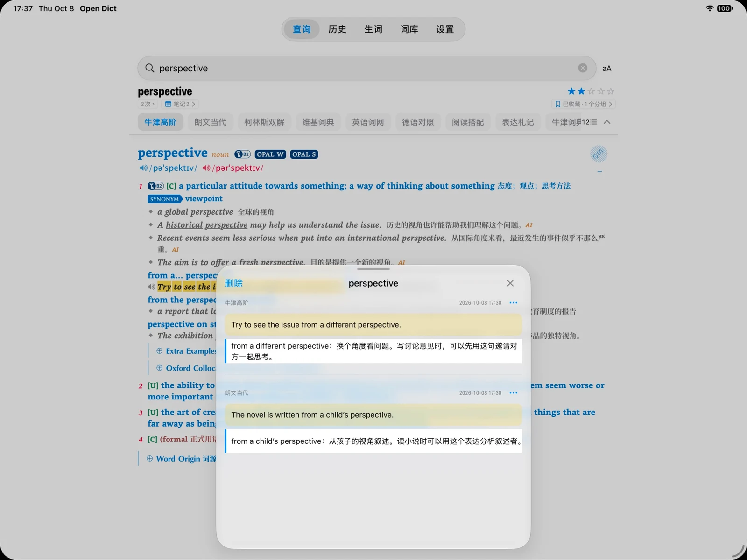747x560 pixels.
Task: Select the 英语词网 dictionary
Action: tap(368, 122)
